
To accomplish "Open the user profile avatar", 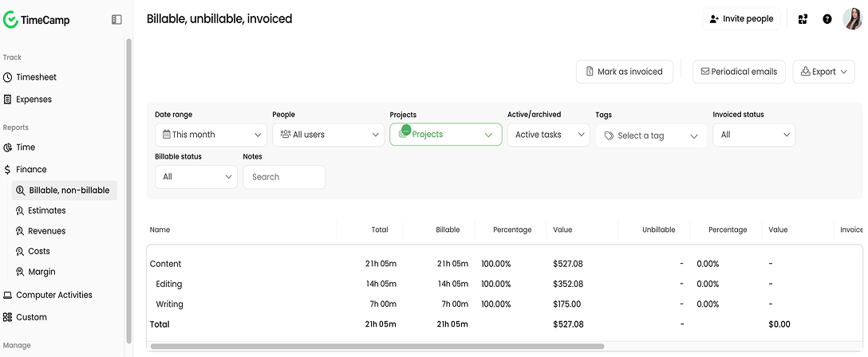I will coord(853,19).
